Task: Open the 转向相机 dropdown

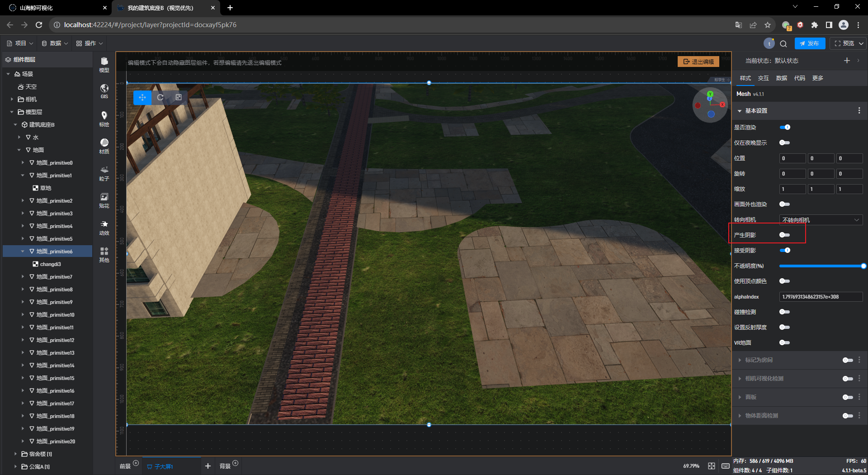Action: (821, 220)
